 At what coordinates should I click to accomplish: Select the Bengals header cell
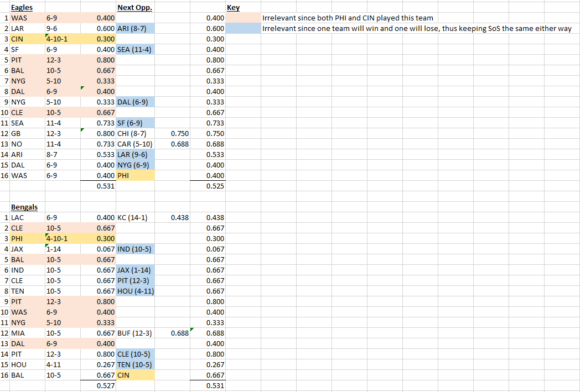pos(27,207)
